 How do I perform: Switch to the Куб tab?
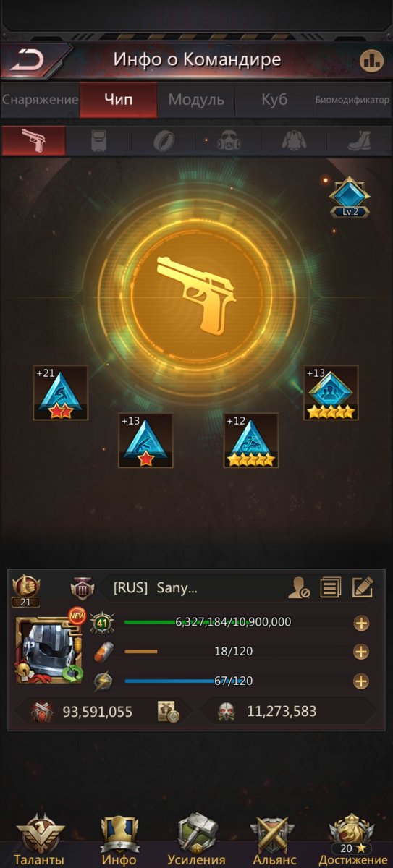point(274,100)
